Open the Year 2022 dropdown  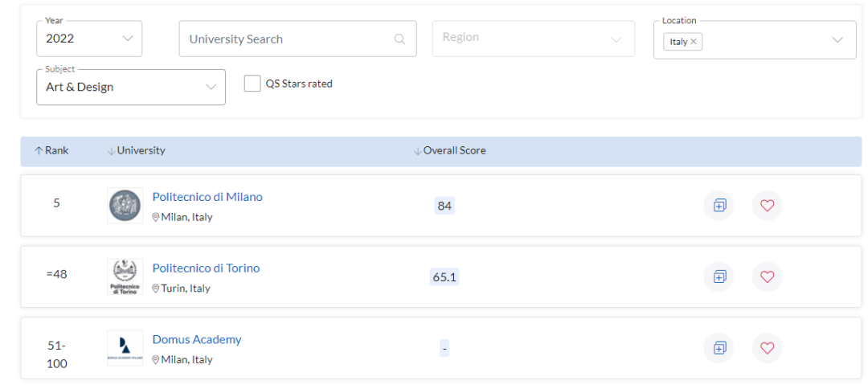tap(89, 39)
